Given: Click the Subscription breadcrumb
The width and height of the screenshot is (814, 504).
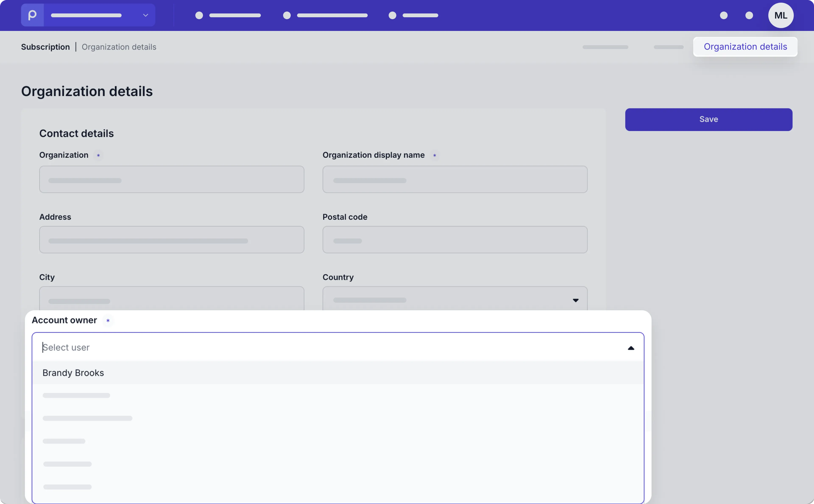Looking at the screenshot, I should (45, 47).
